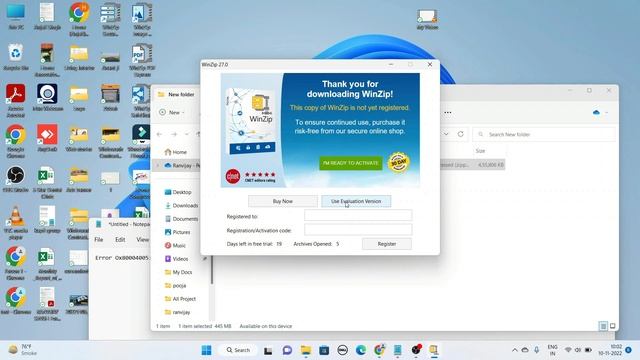Open Chat from the taskbar
The image size is (640, 360).
(287, 350)
